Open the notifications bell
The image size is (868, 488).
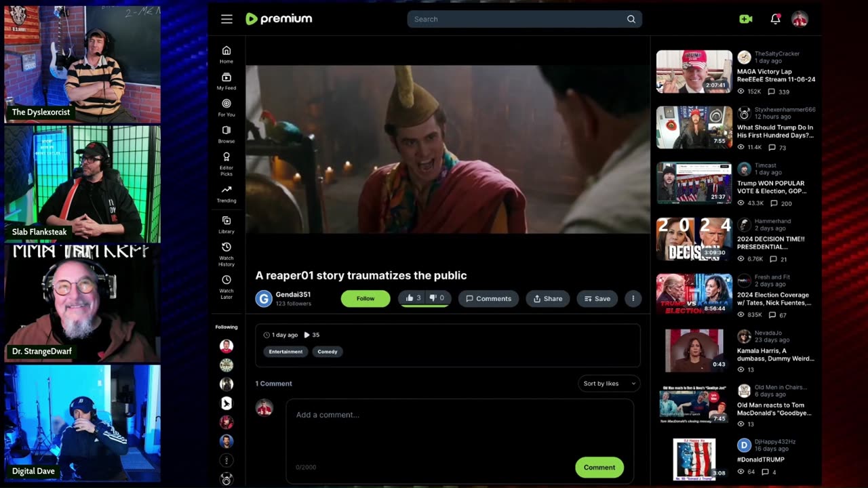775,19
